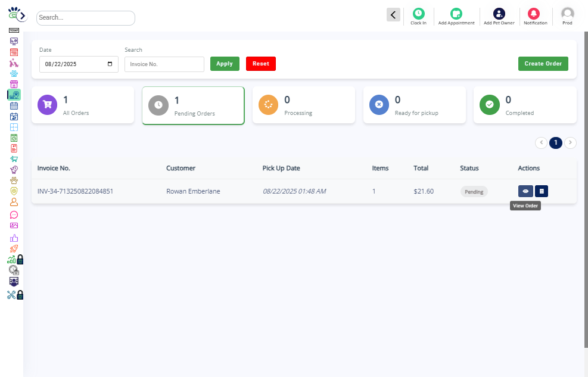Click invoice number INV-34-713250822084851
This screenshot has width=588, height=377.
pos(75,191)
